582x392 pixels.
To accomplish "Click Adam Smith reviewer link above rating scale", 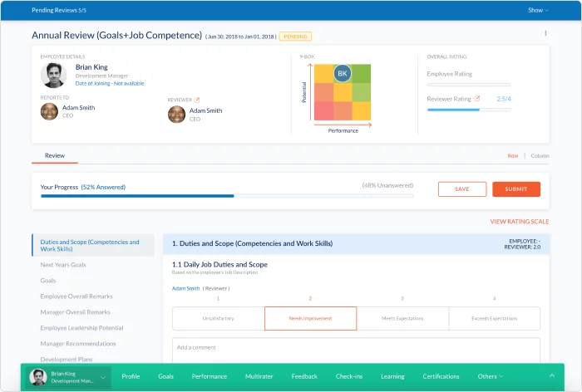I will point(185,288).
